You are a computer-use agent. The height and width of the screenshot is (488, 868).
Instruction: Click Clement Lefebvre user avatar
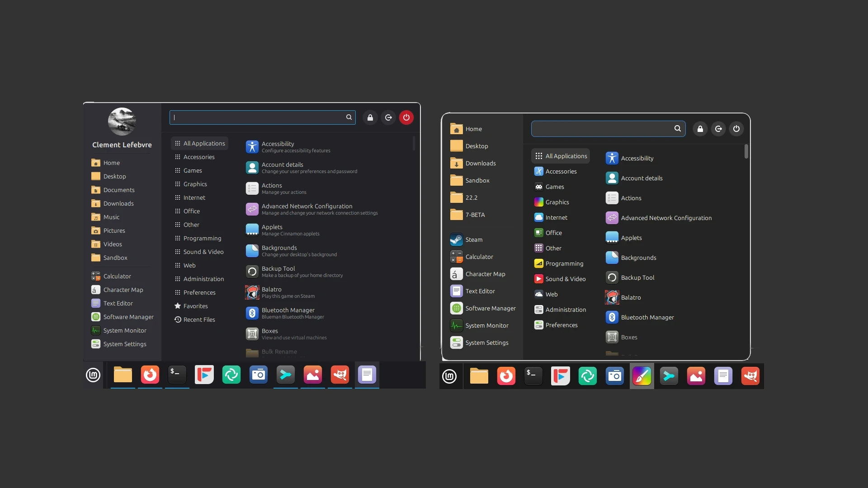coord(122,121)
